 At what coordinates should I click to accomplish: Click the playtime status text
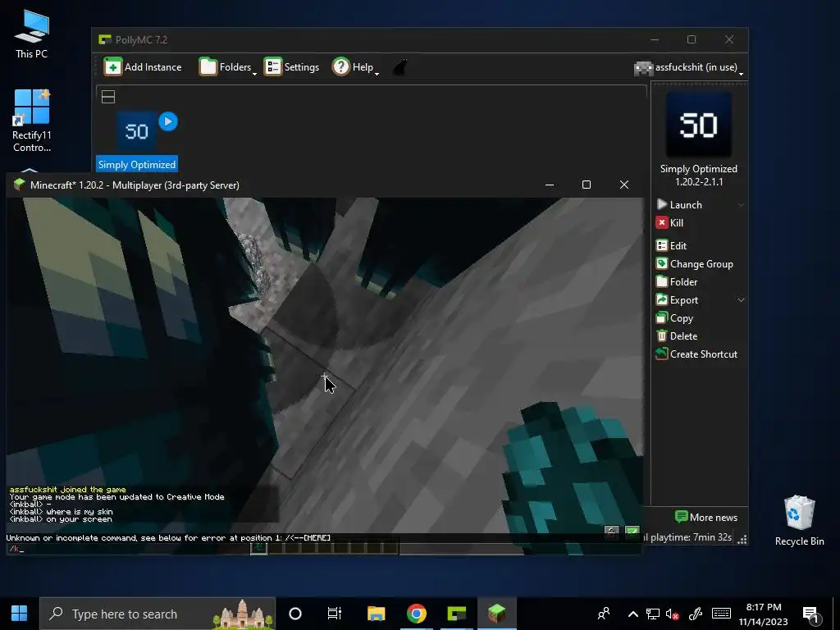687,537
